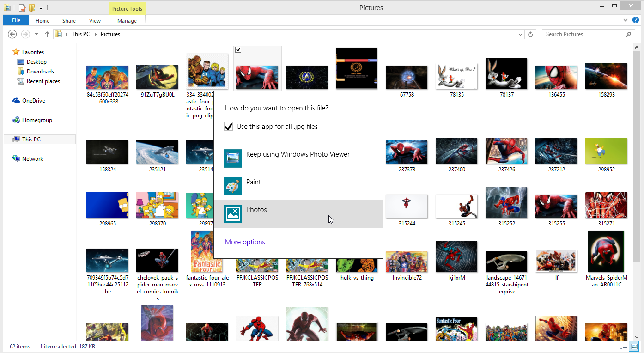The image size is (644, 353).
Task: Select This PC in navigation pane
Action: point(40,140)
